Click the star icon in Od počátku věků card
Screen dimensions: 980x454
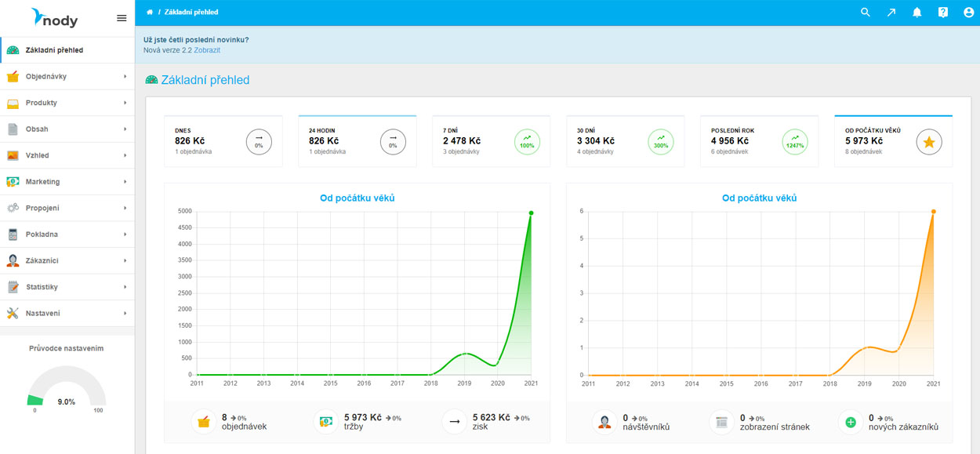(929, 142)
